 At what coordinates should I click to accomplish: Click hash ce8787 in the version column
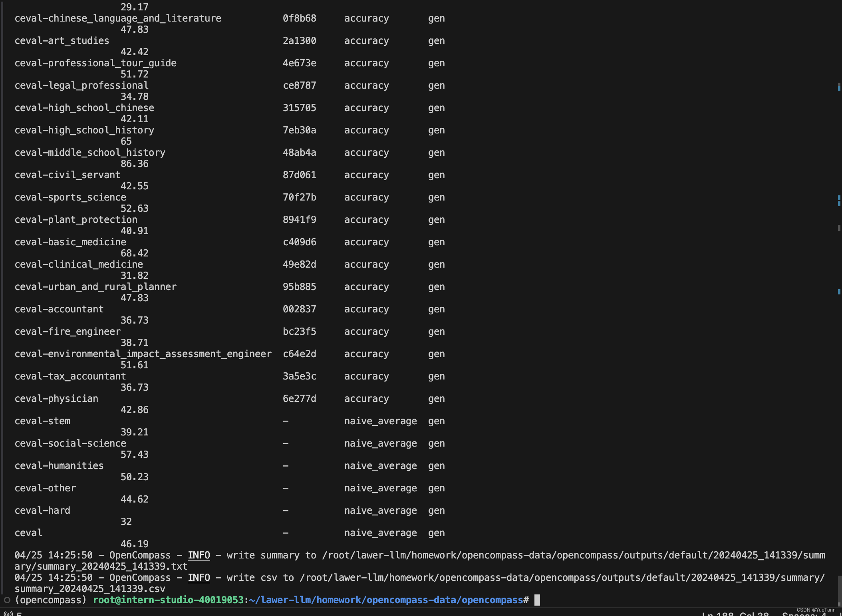click(300, 85)
